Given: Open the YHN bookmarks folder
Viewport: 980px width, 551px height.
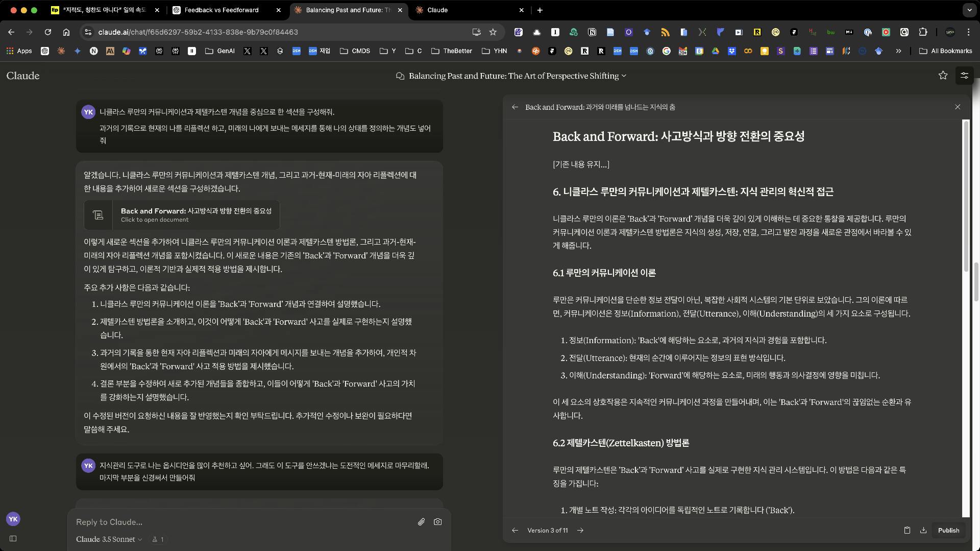Looking at the screenshot, I should point(495,51).
